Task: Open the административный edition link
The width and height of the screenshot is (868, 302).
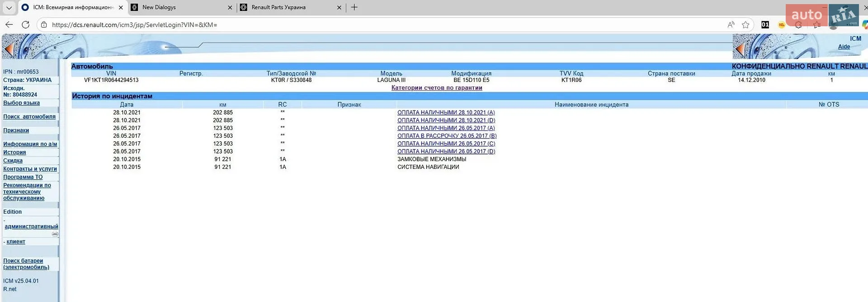Action: pyautogui.click(x=31, y=226)
